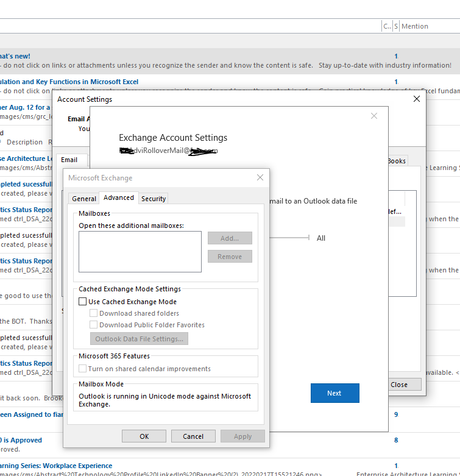460x476 pixels.
Task: Dismiss Account Settings using the X icon
Action: click(417, 99)
